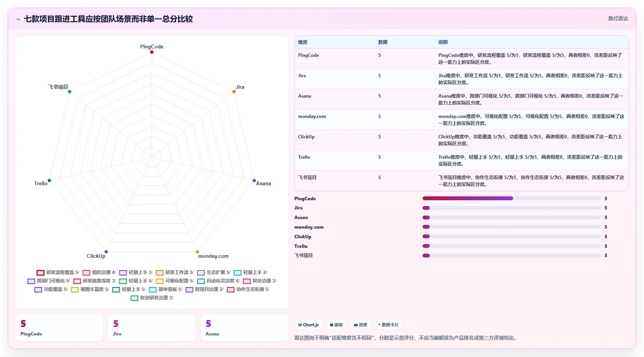
Task: Click the 数据 column header
Action: (383, 42)
